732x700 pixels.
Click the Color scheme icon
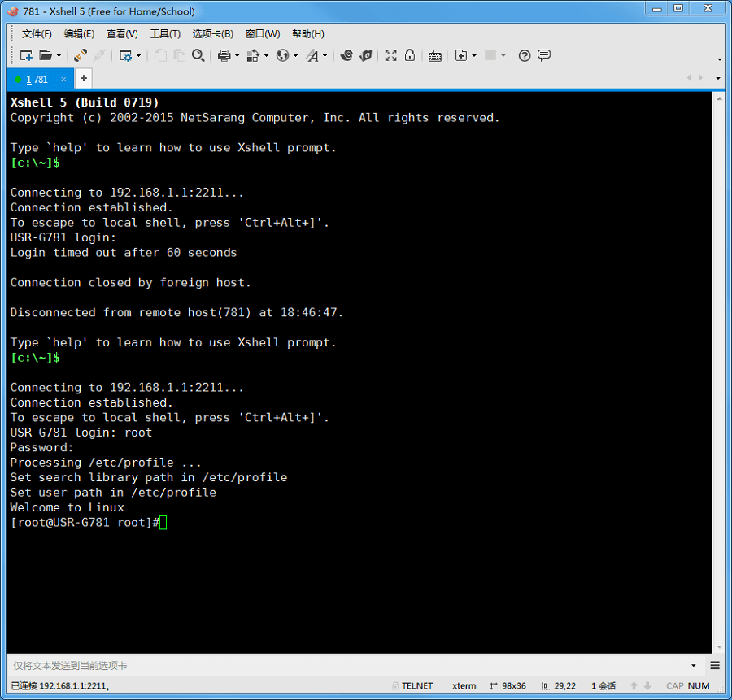253,55
